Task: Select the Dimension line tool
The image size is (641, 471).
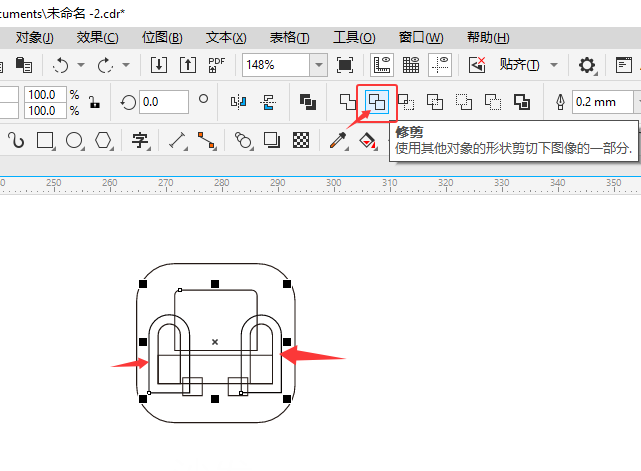Action: coord(177,140)
